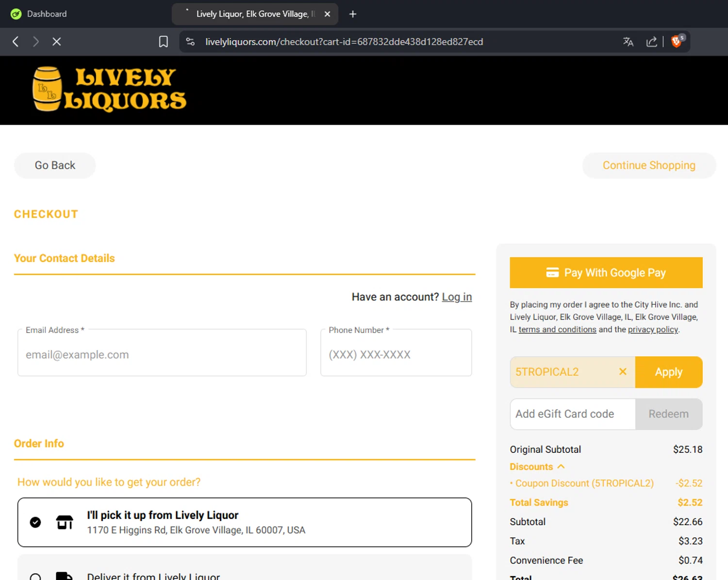Click the share page icon

652,42
